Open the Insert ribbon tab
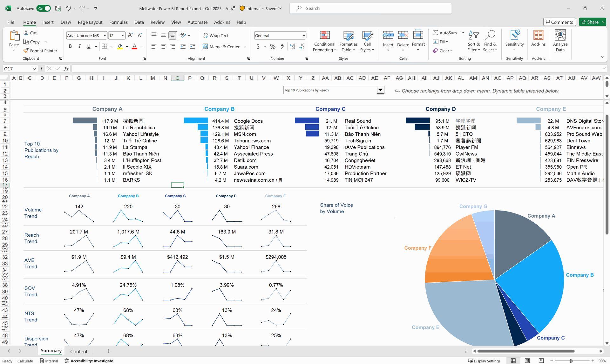Viewport: 610px width, 364px height. pyautogui.click(x=48, y=22)
